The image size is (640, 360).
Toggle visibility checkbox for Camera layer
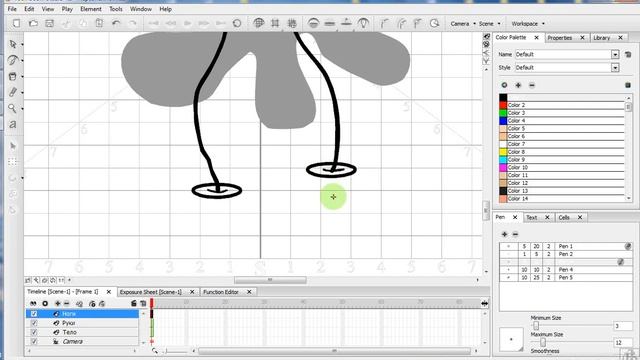click(34, 342)
